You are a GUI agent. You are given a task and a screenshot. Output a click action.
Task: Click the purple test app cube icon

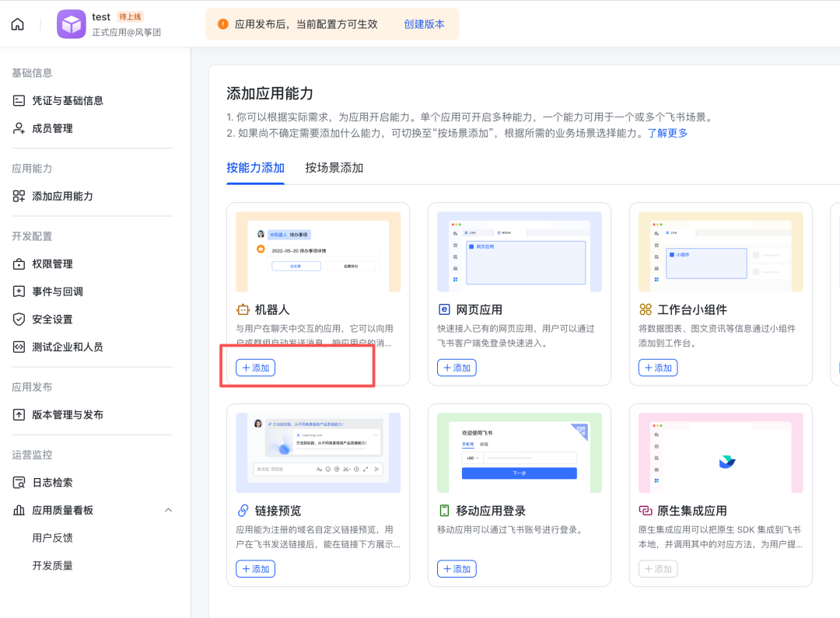[x=72, y=24]
